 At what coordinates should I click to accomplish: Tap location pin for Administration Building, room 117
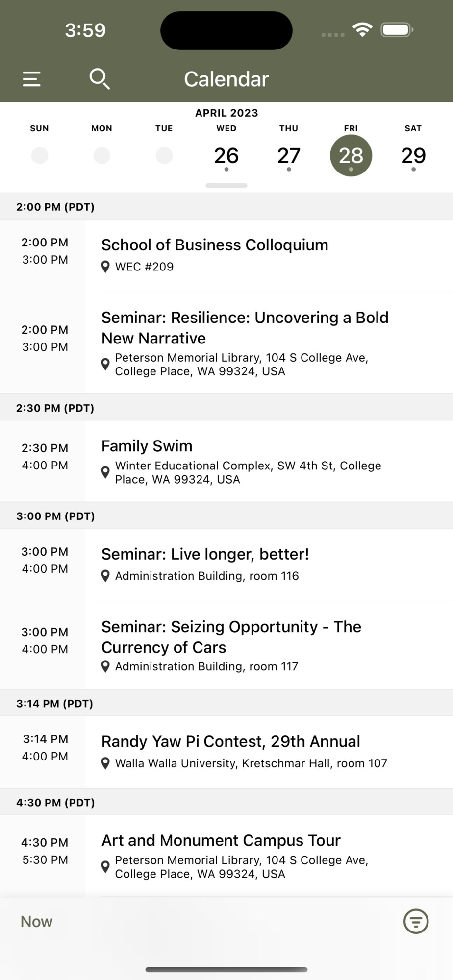[105, 666]
